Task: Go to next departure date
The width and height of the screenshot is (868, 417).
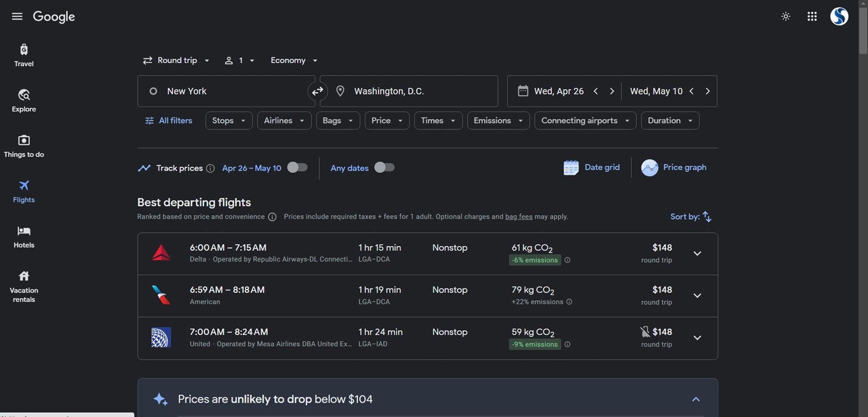Action: click(612, 91)
